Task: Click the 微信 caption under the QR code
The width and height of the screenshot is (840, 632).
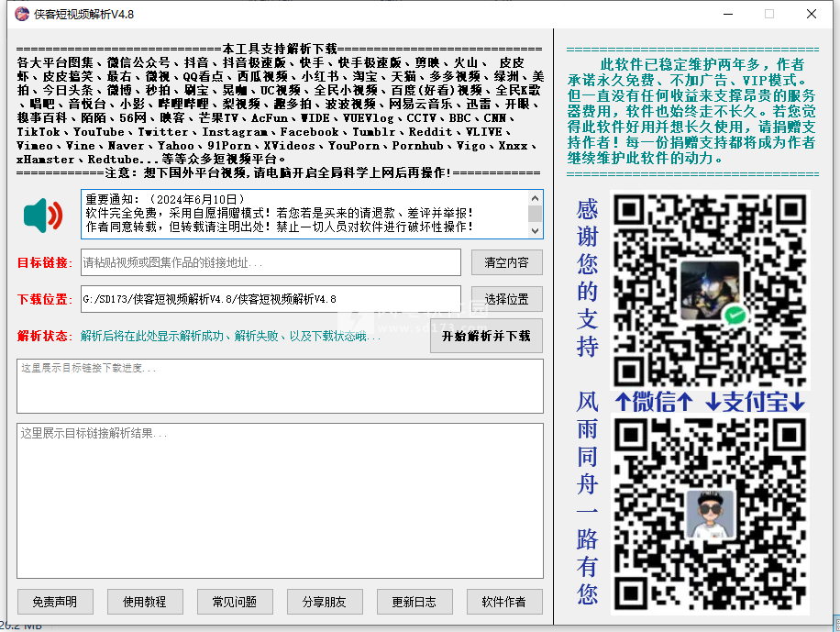Action: click(654, 402)
